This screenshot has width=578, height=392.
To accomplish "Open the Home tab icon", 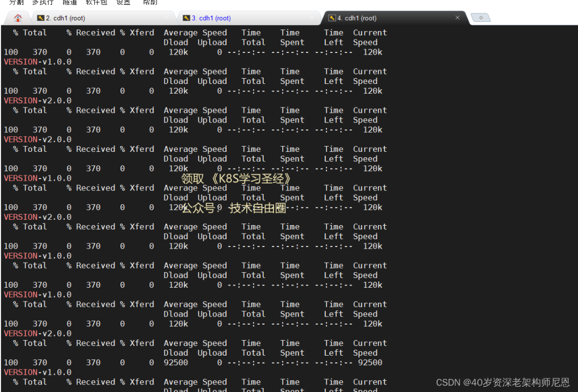I will 17,18.
